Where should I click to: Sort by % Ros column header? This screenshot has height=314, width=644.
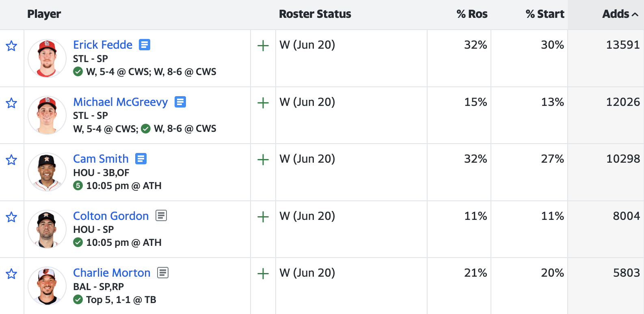(x=472, y=14)
